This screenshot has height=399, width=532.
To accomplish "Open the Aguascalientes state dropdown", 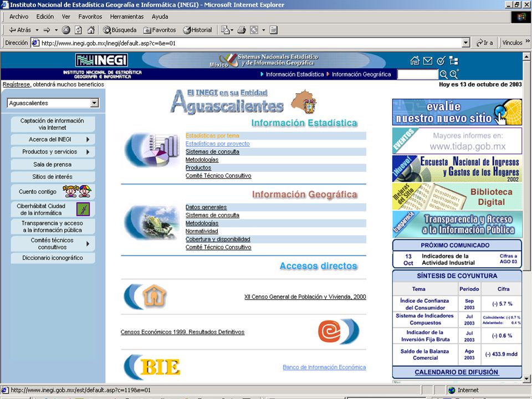I will (x=94, y=103).
